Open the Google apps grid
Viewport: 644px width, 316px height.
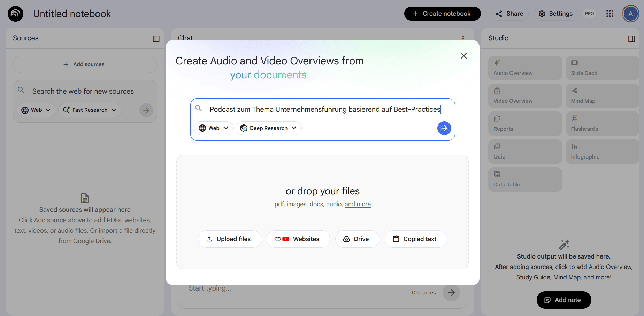point(610,14)
